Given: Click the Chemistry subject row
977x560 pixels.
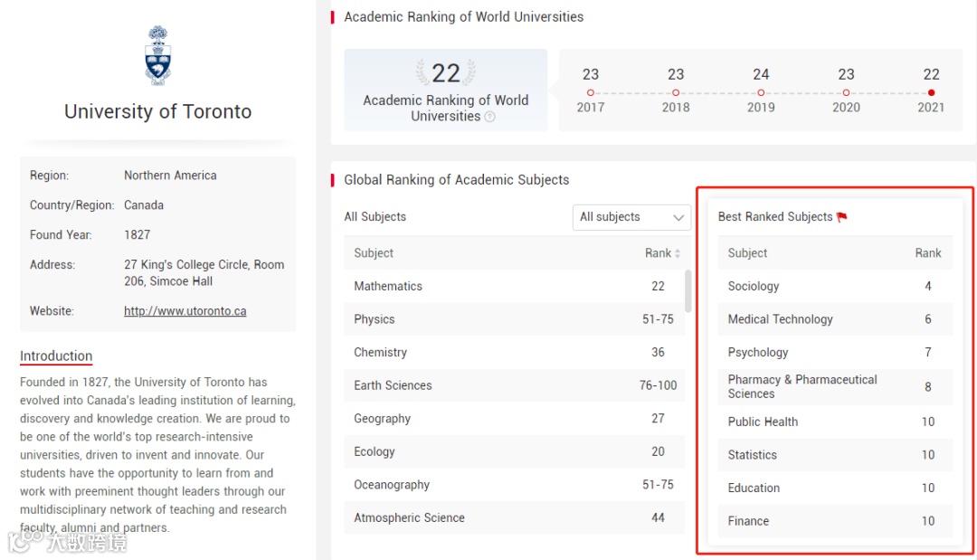Looking at the screenshot, I should [x=514, y=352].
